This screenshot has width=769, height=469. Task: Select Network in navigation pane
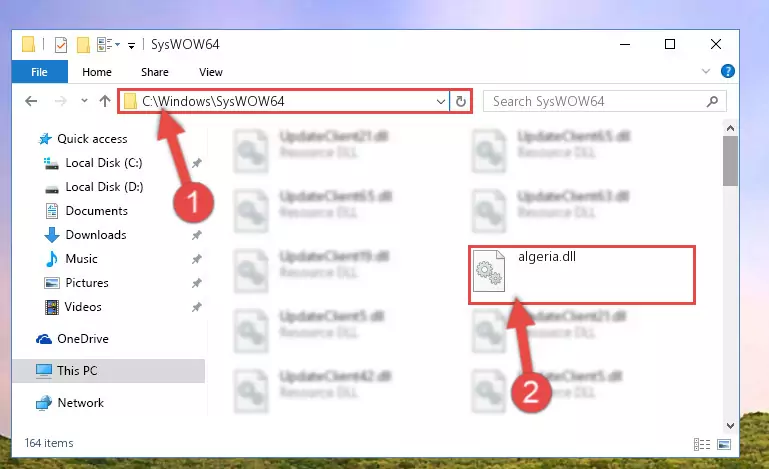(80, 403)
